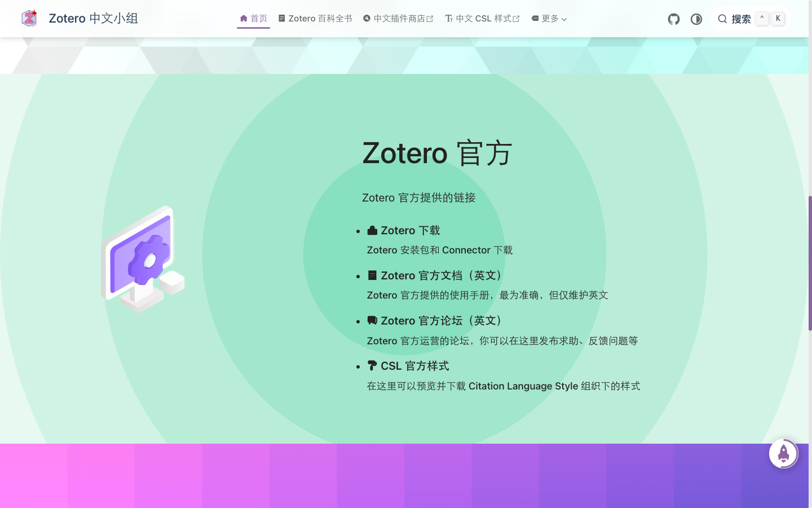812x508 pixels.
Task: Expand the 更多 dropdown menu
Action: [x=548, y=17]
